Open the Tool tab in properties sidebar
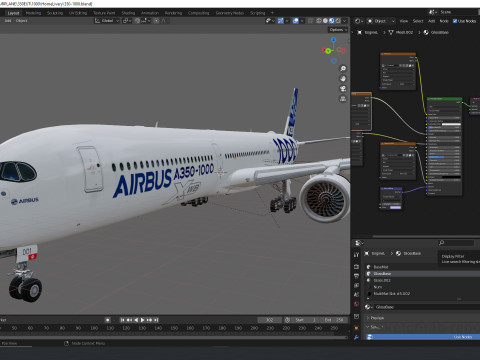 [x=356, y=254]
